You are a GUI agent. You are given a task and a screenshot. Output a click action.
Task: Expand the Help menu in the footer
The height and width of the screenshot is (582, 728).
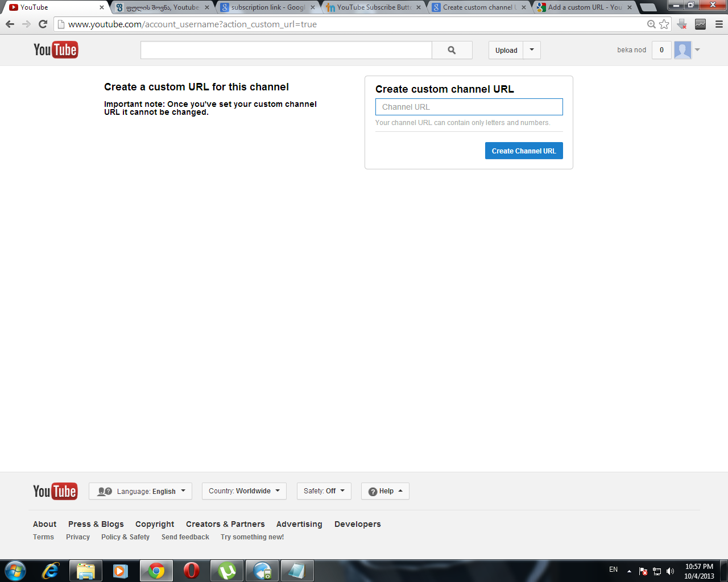385,491
